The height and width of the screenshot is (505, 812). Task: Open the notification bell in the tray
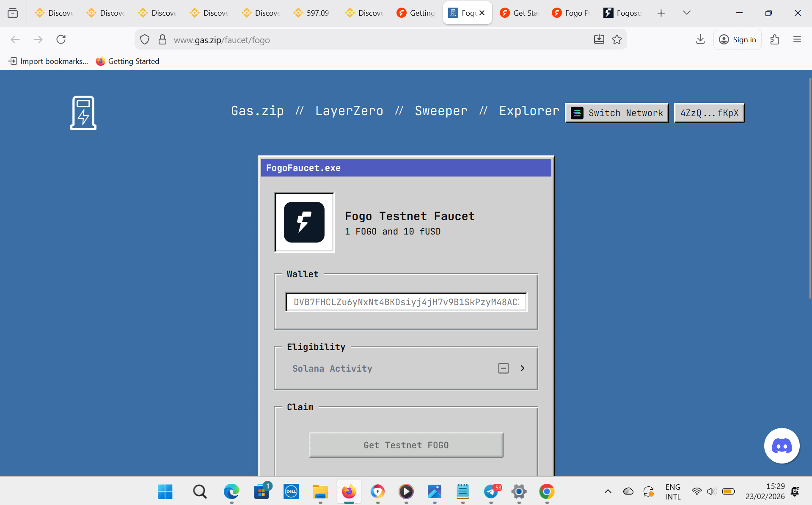coord(795,491)
